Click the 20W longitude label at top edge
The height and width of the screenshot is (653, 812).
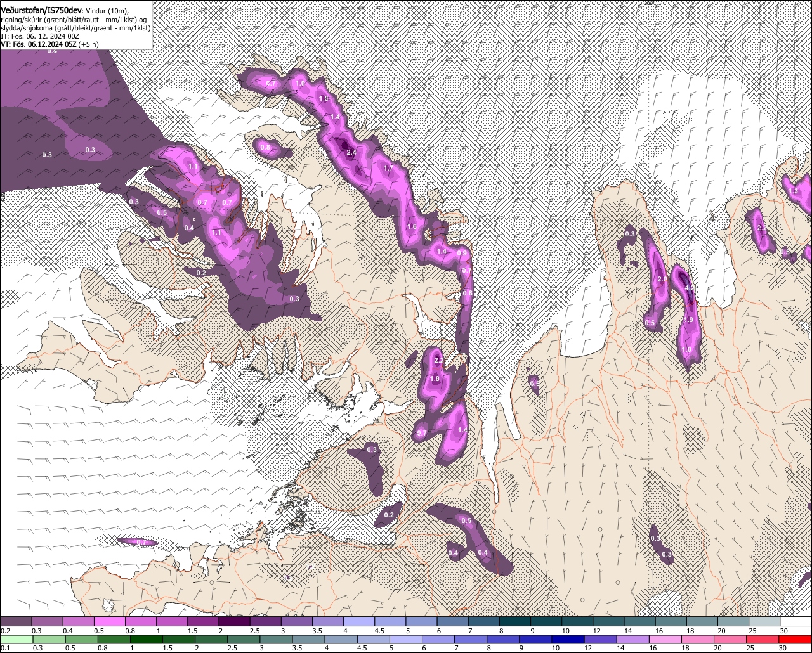click(x=648, y=3)
